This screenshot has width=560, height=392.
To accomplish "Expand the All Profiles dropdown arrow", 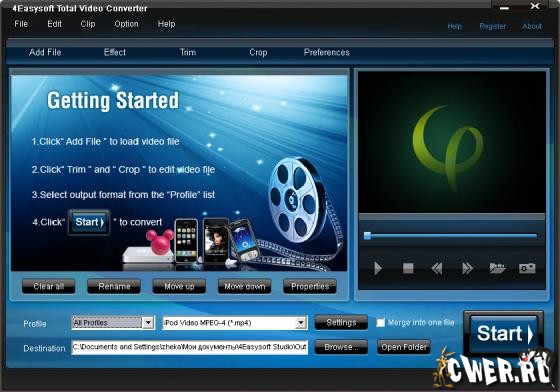I will click(148, 323).
